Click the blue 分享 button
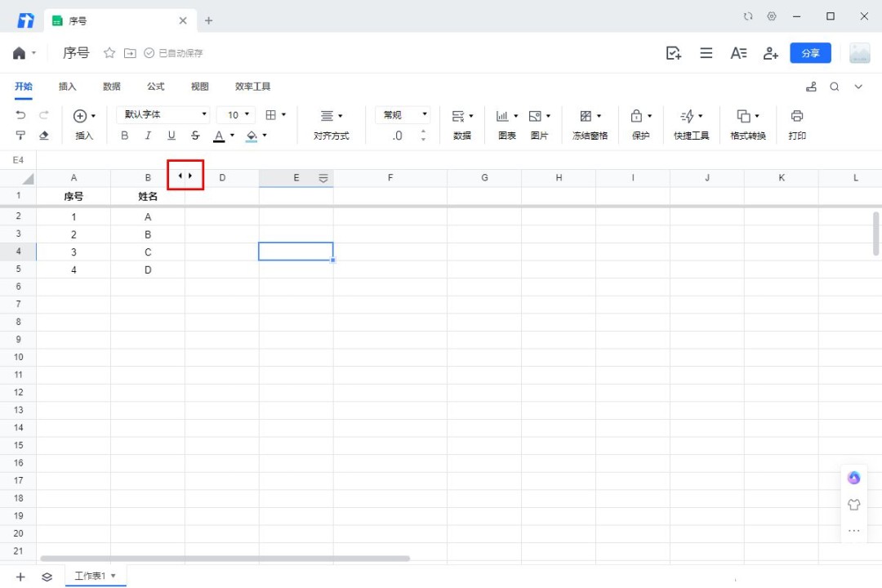Image resolution: width=882 pixels, height=588 pixels. coord(810,53)
